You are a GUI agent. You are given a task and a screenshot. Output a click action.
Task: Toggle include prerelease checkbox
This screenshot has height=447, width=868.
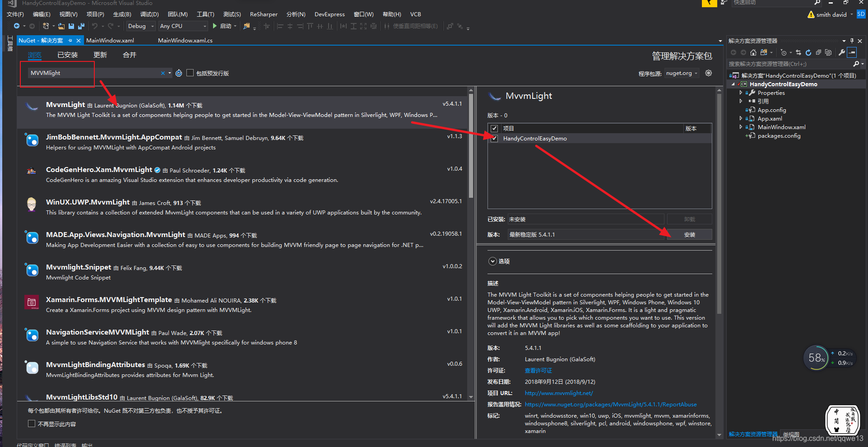click(190, 73)
